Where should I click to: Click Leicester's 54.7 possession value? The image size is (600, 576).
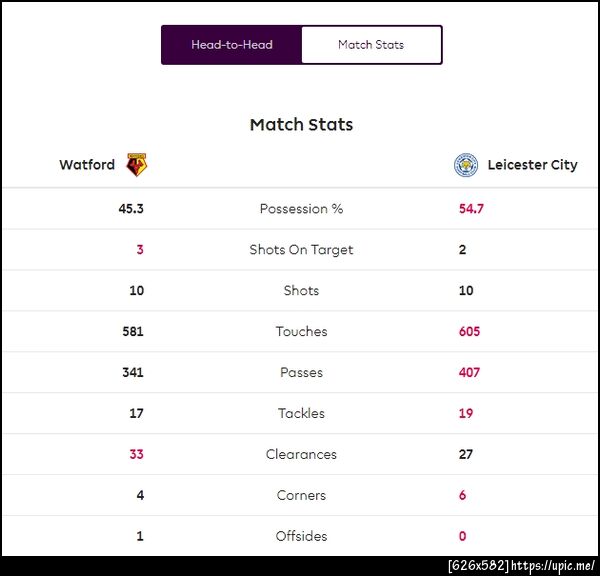click(x=470, y=209)
